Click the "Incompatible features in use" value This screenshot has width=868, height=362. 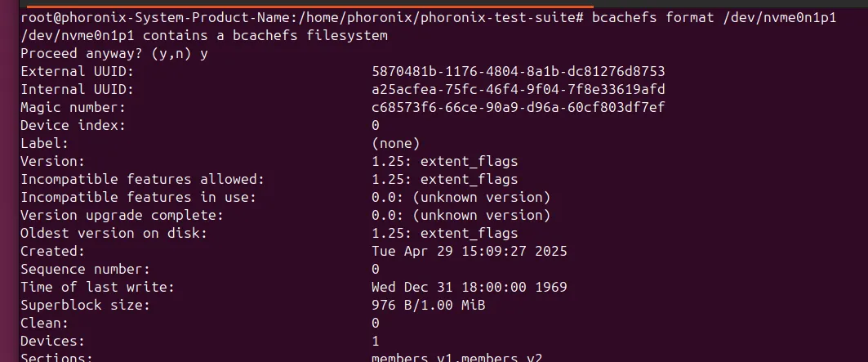click(x=461, y=197)
